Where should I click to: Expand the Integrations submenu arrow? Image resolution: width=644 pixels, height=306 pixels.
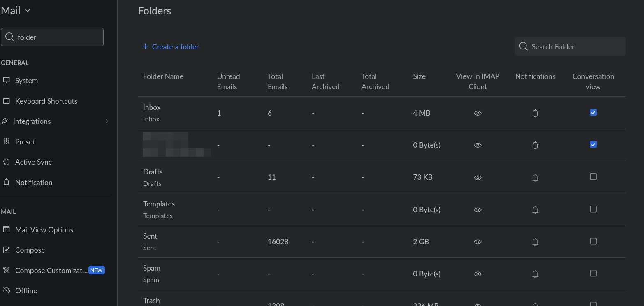107,121
